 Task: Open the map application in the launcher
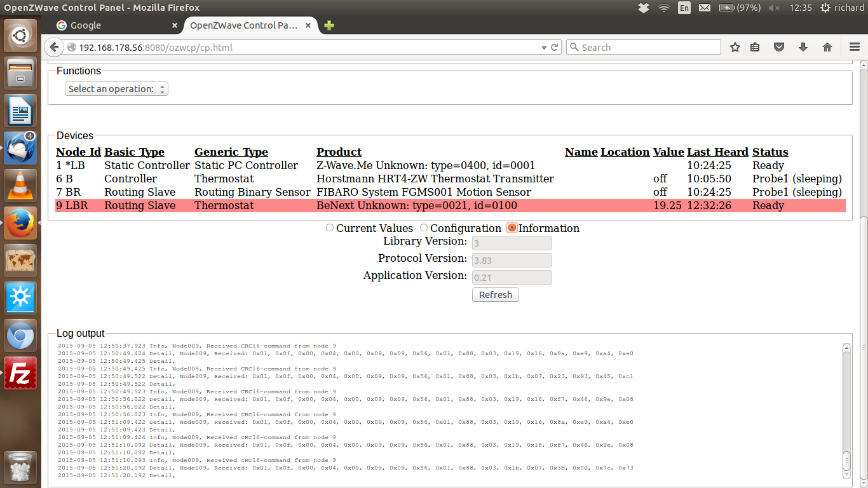click(x=20, y=261)
